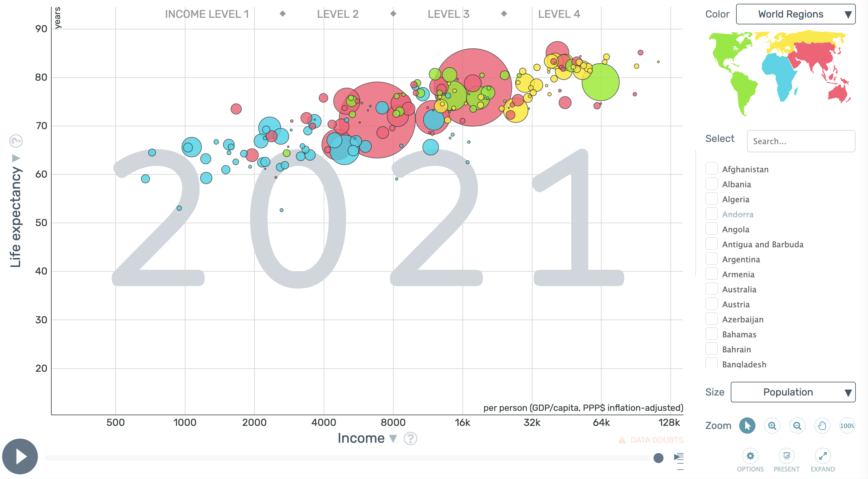Switch to Present mode icon
Image resolution: width=868 pixels, height=479 pixels.
786,456
